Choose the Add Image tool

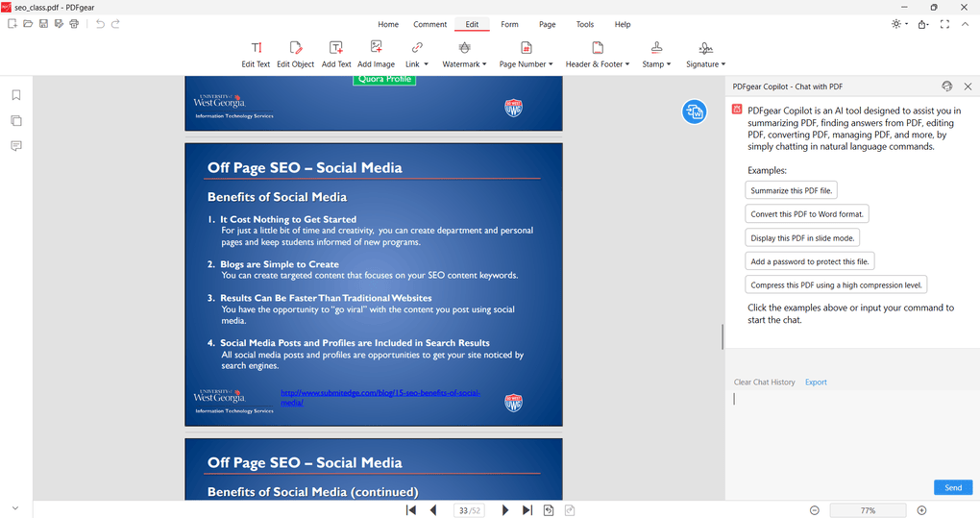pyautogui.click(x=376, y=54)
